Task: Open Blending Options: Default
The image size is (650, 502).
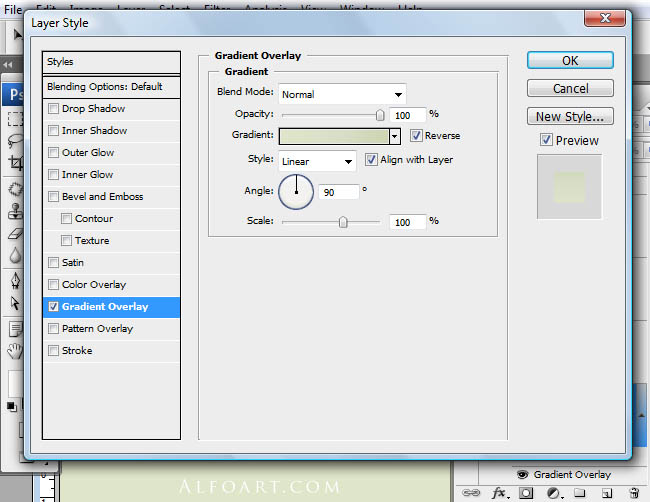Action: pyautogui.click(x=112, y=87)
